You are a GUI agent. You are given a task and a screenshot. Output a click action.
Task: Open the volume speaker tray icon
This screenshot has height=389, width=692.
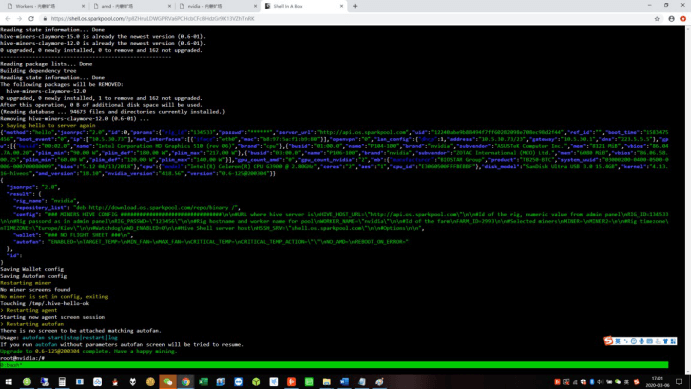600,382
